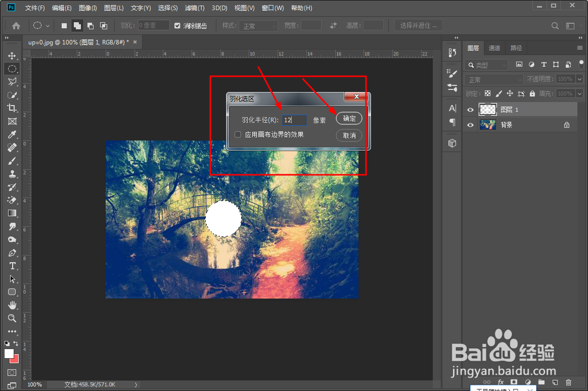This screenshot has width=588, height=391.
Task: Expand the status bar info arrow
Action: click(x=135, y=384)
